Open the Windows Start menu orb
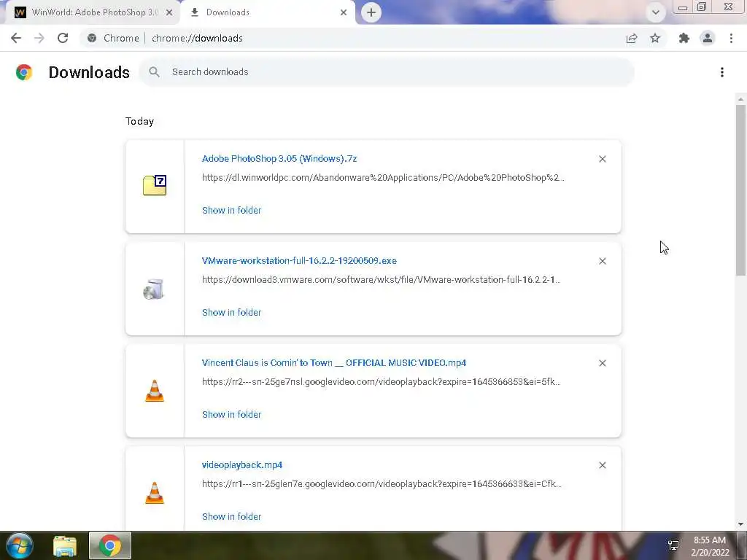 point(20,545)
